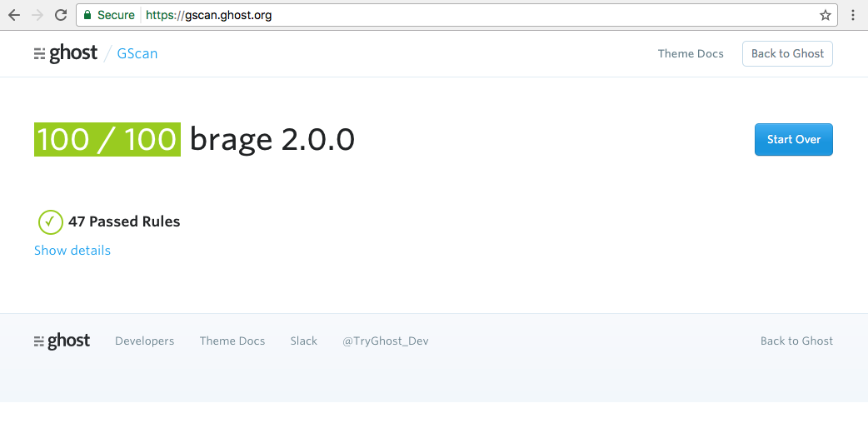868x423 pixels.
Task: Open the @TryGhost_Dev footer link
Action: [x=386, y=341]
